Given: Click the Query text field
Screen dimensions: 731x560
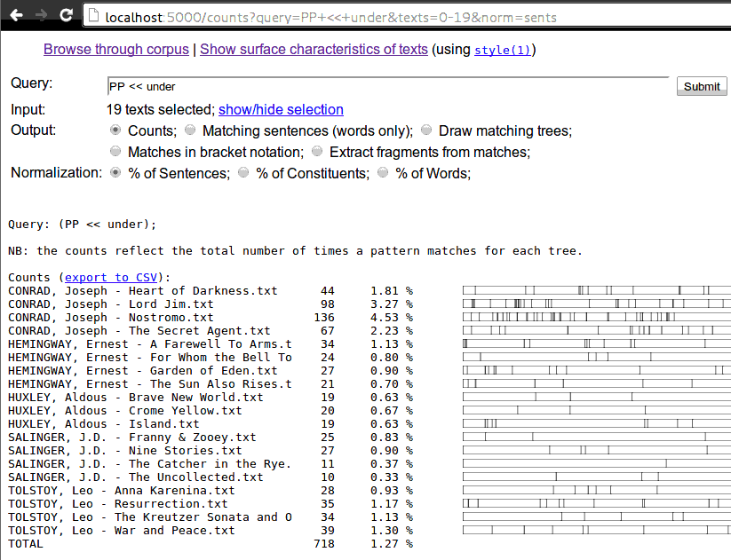Looking at the screenshot, I should pyautogui.click(x=387, y=86).
